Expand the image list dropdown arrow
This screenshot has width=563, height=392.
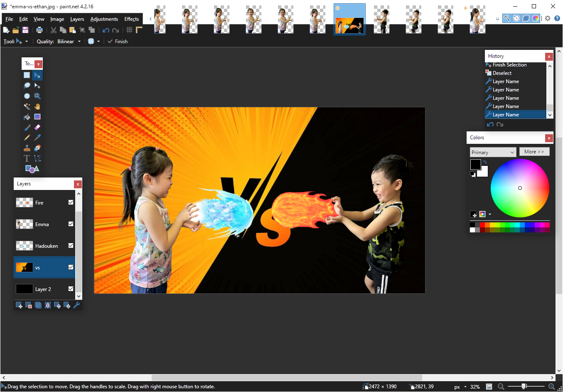click(x=497, y=19)
